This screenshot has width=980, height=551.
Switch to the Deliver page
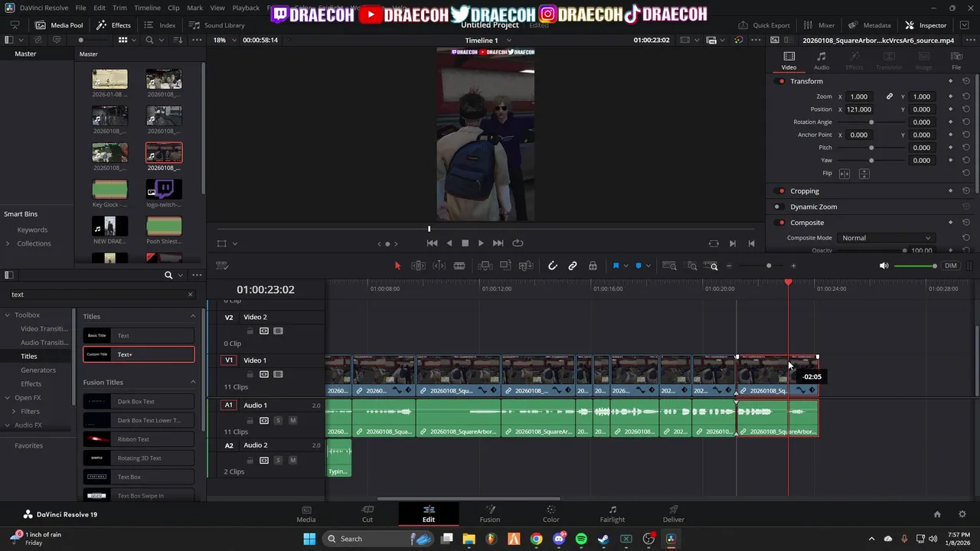coord(674,514)
